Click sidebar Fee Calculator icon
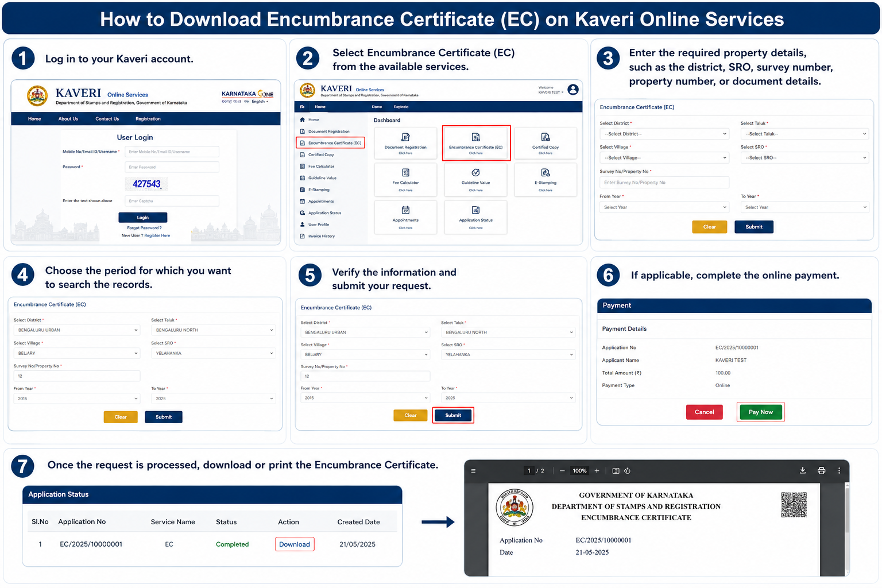882x588 pixels. click(x=303, y=167)
